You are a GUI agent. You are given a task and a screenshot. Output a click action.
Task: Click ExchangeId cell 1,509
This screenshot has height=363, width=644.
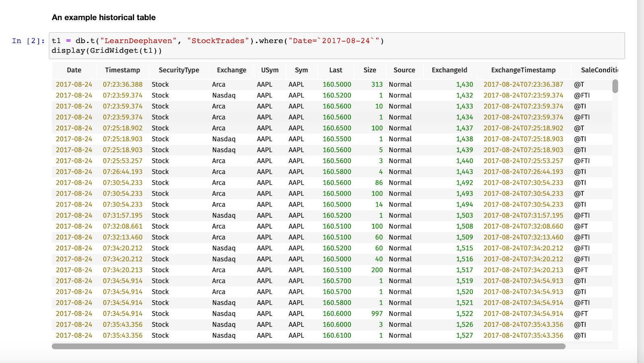(464, 237)
